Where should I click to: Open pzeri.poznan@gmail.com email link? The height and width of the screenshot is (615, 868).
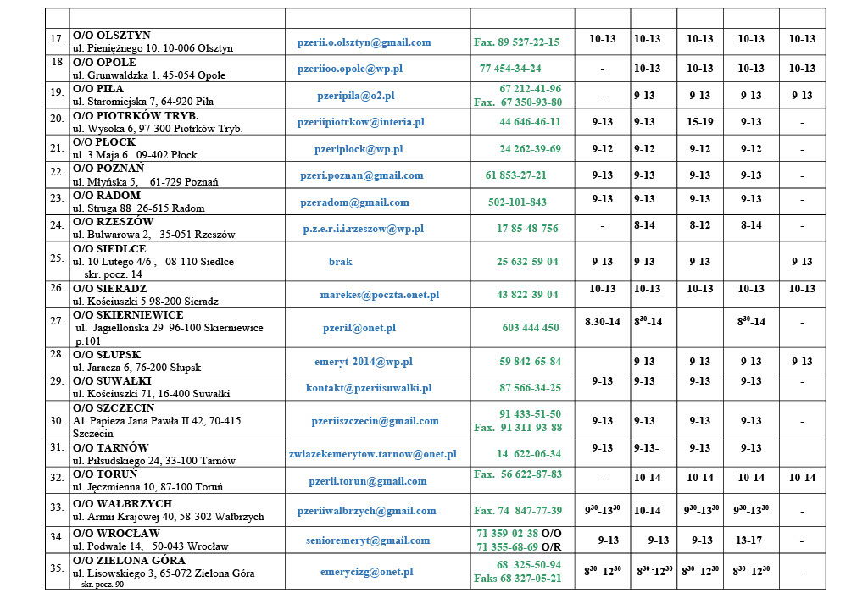point(362,176)
